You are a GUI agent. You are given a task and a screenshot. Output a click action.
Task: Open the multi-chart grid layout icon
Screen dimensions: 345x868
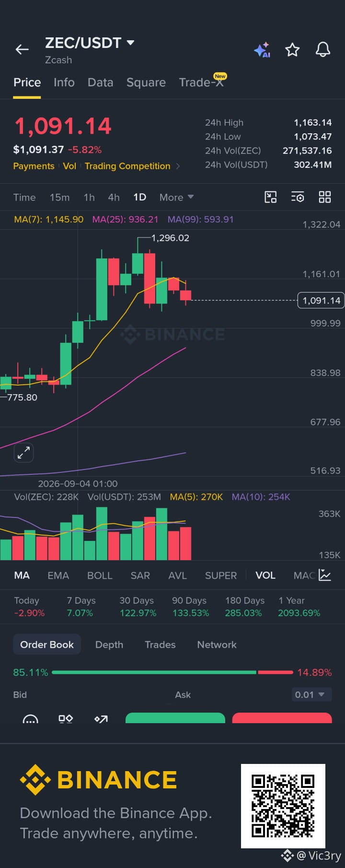(325, 197)
